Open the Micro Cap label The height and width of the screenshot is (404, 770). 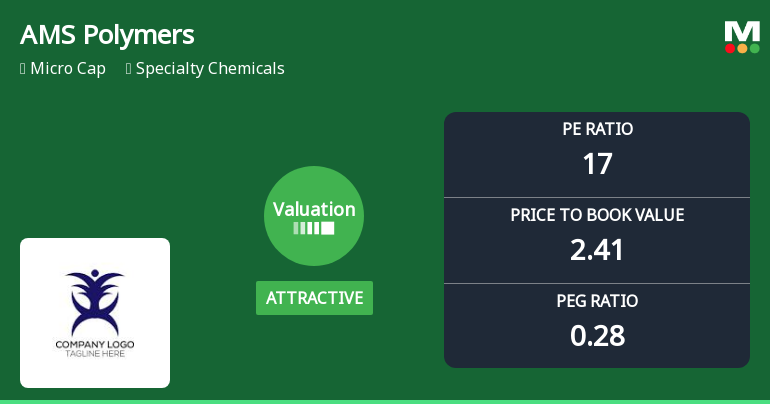click(68, 69)
